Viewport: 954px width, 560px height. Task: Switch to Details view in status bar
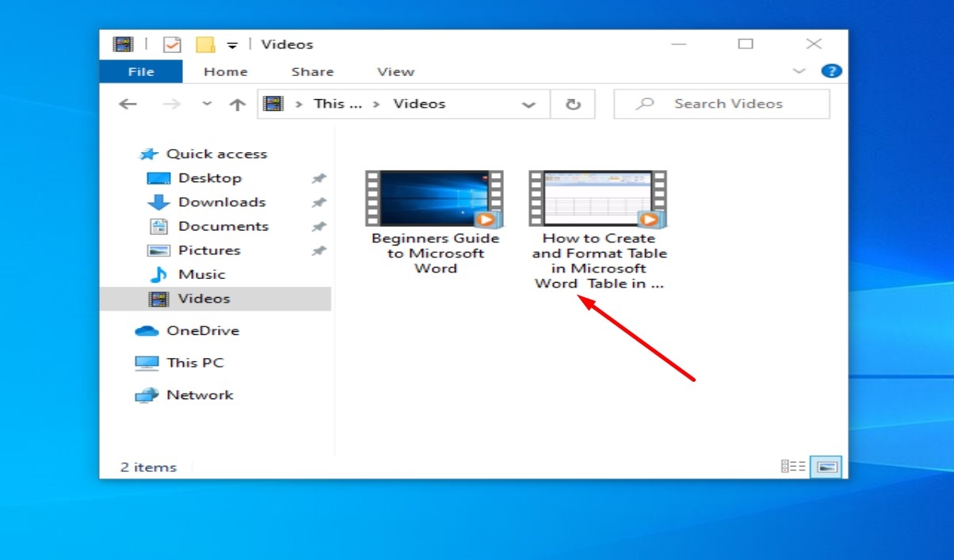[793, 467]
